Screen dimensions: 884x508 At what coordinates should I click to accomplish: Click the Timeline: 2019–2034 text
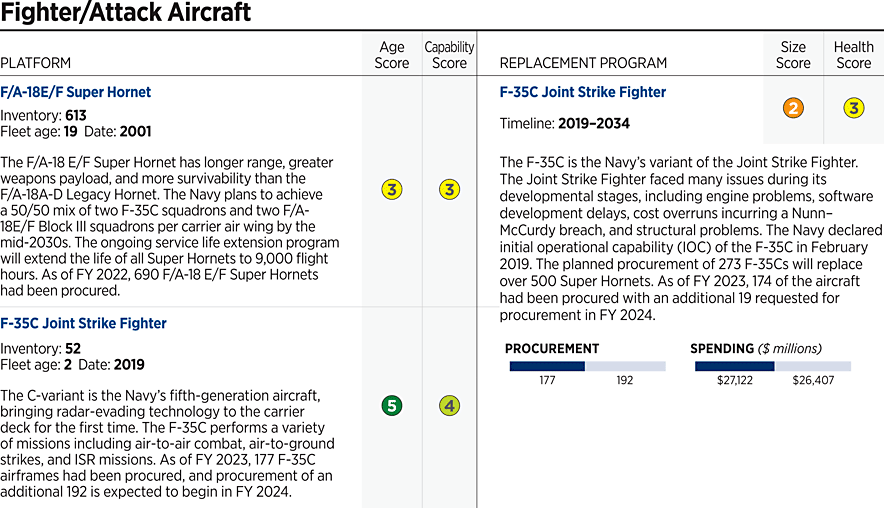pyautogui.click(x=564, y=124)
